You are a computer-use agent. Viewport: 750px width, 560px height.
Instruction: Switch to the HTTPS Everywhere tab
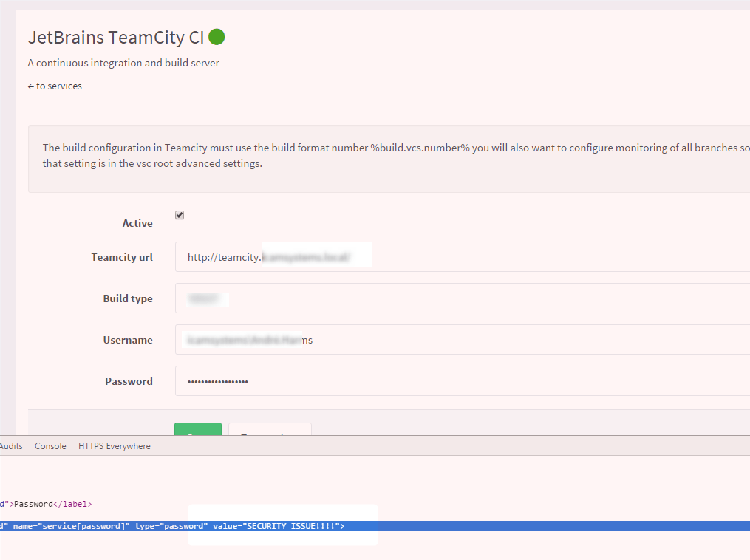[x=115, y=446]
